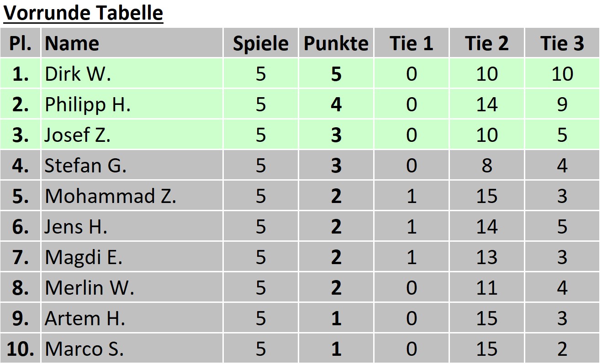The image size is (602, 364).
Task: Select Marco S. in the last row
Action: point(84,349)
